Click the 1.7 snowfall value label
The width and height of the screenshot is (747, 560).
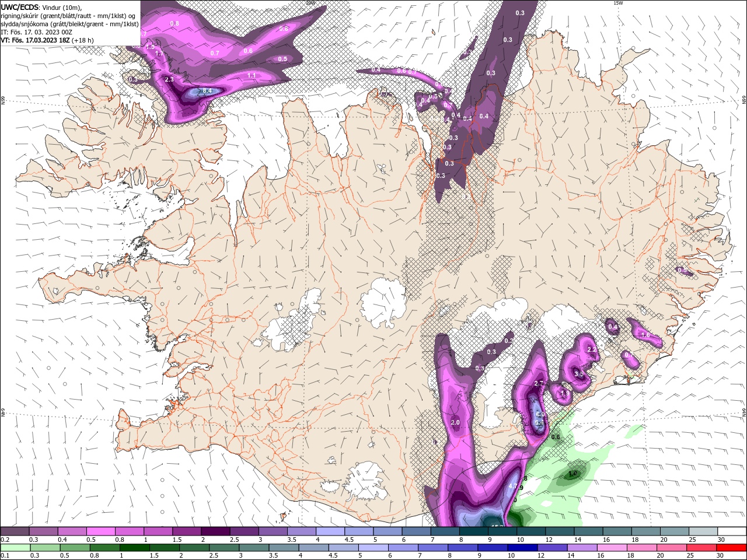pos(159,54)
